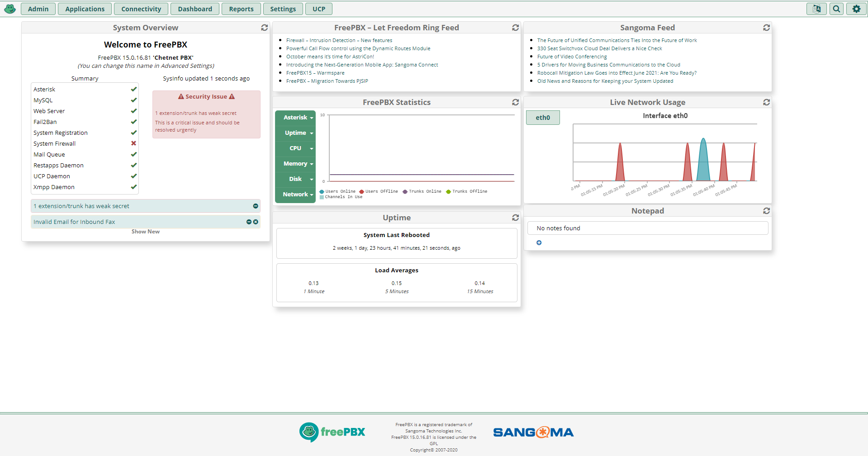Viewport: 868px width, 456px height.
Task: Open the Applications menu
Action: [85, 9]
